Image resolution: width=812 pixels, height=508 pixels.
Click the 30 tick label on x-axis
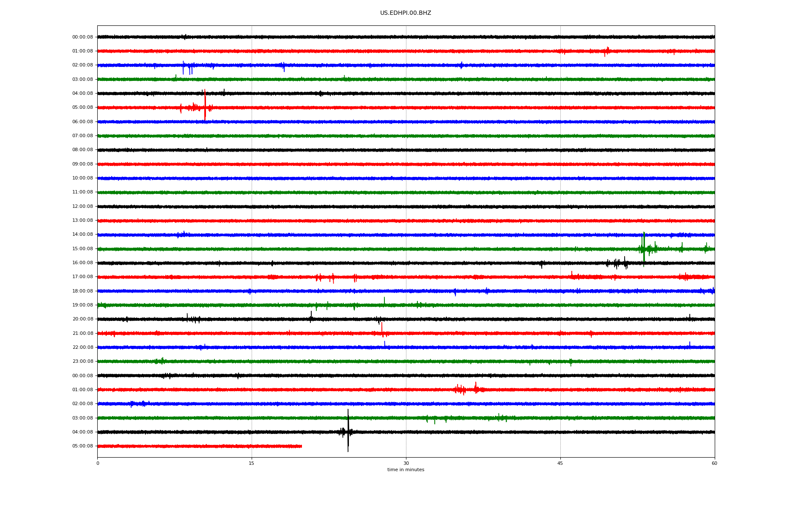click(406, 463)
